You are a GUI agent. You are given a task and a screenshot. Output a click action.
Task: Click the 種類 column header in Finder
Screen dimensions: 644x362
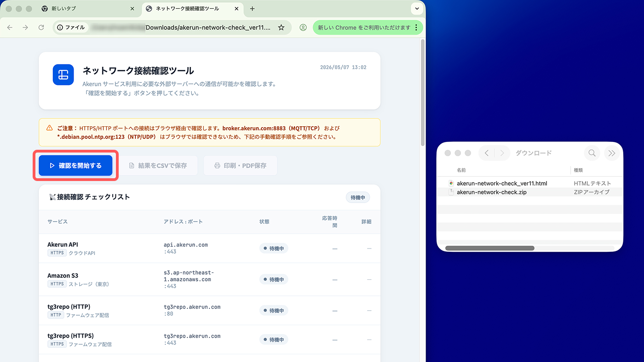[579, 170]
